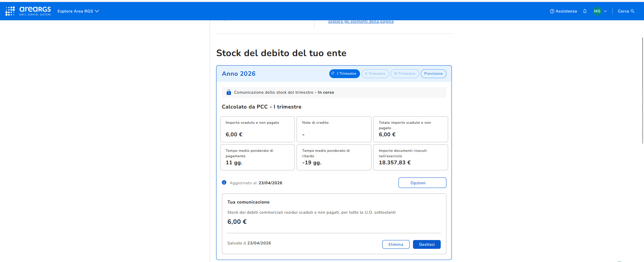This screenshot has height=262, width=644.
Task: Click the MS user avatar
Action: pyautogui.click(x=597, y=11)
